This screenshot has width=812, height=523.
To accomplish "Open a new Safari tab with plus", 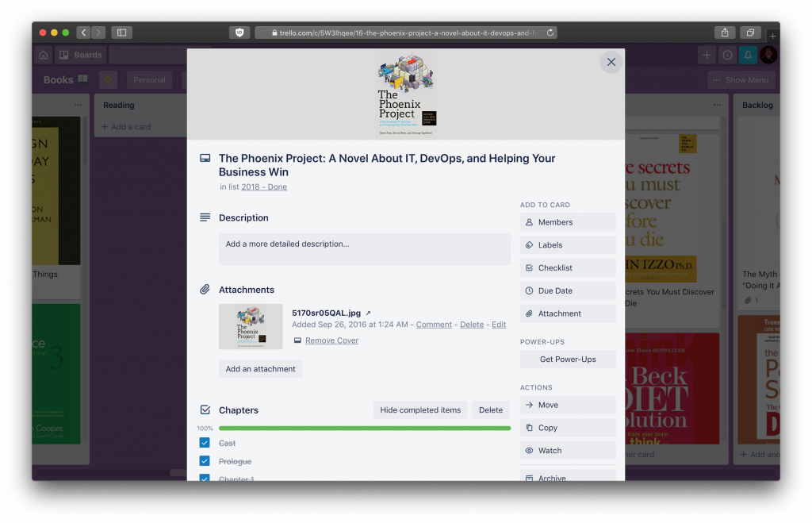I will [772, 37].
